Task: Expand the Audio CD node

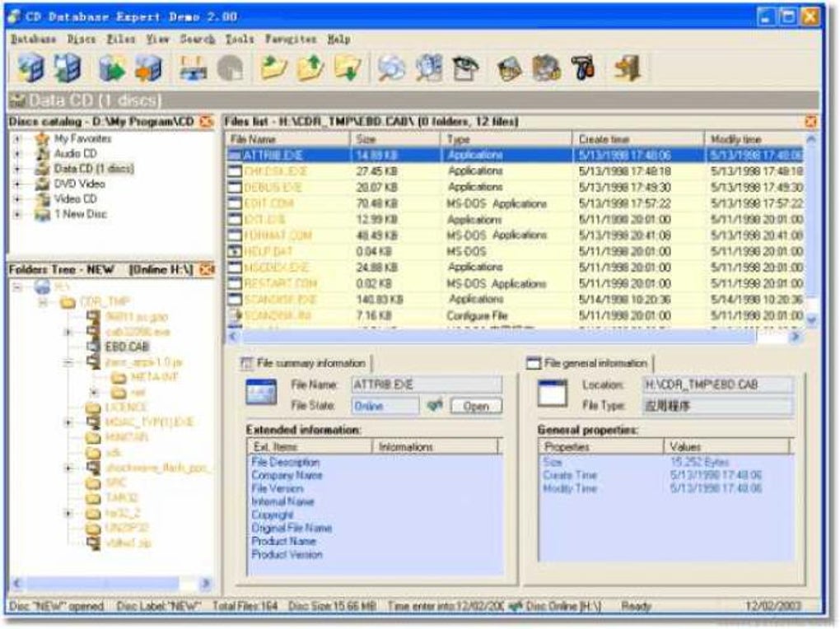Action: (x=17, y=154)
